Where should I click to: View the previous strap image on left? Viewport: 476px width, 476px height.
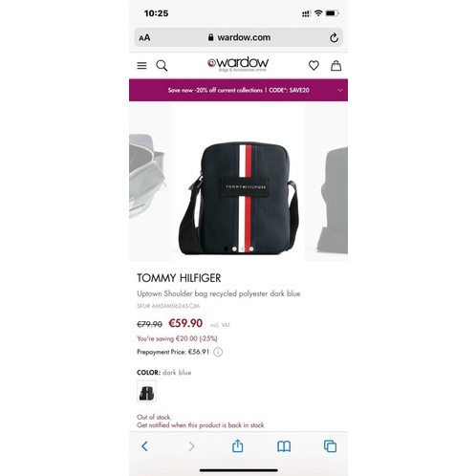150,182
